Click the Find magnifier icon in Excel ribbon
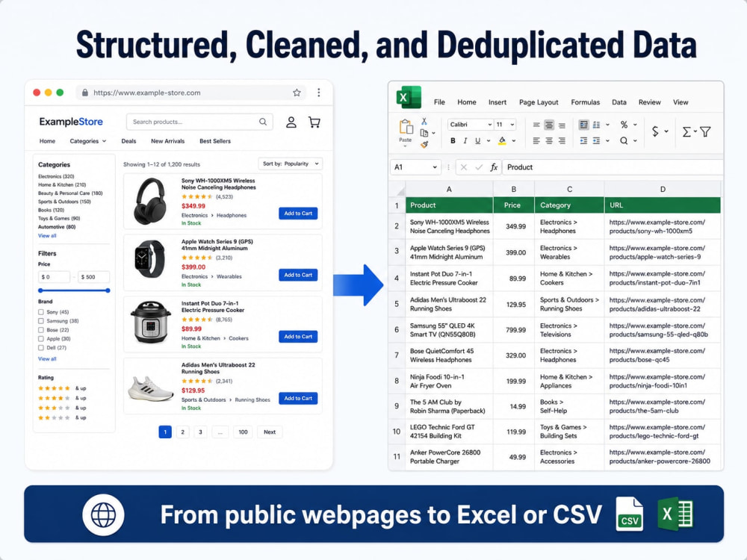Screen dimensions: 747x560 click(x=624, y=140)
